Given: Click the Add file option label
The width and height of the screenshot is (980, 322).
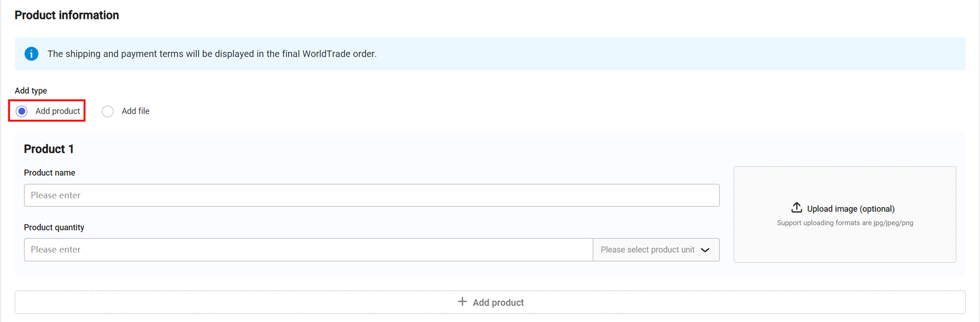Looking at the screenshot, I should tap(135, 111).
